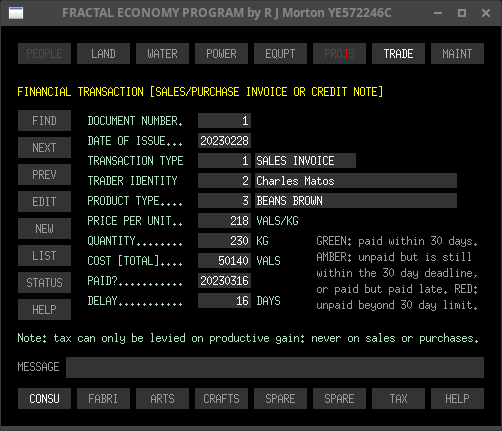Select the Price Per Unit field
This screenshot has height=431, width=502.
pyautogui.click(x=224, y=220)
